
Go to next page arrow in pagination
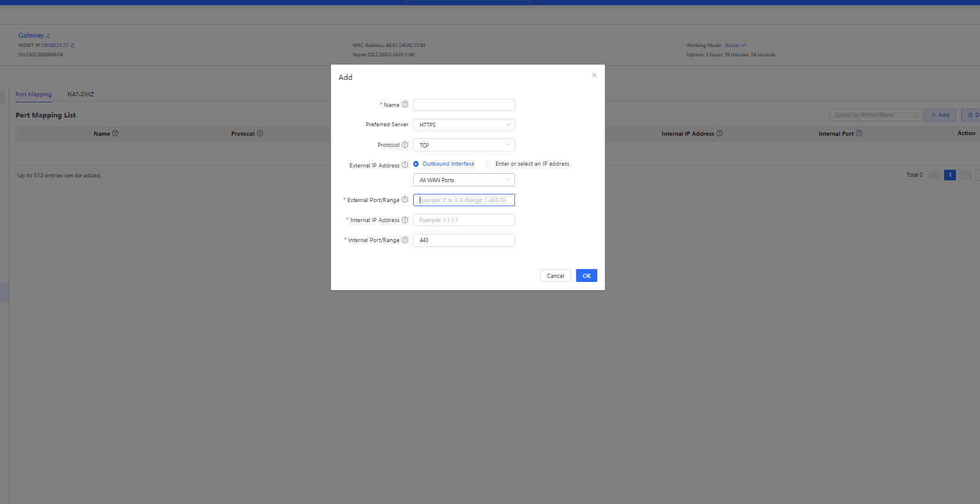pyautogui.click(x=965, y=175)
